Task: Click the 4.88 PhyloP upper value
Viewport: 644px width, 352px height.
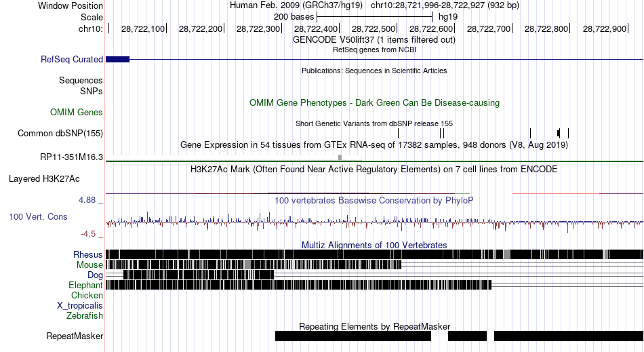Action: (87, 200)
